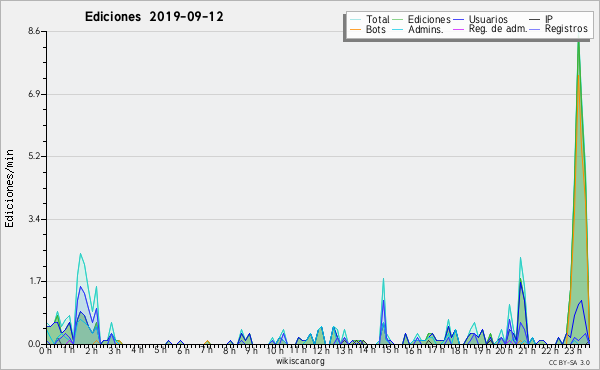The height and width of the screenshot is (370, 600).
Task: Click the magenta Reg. de adm. line
Action: (x=458, y=29)
